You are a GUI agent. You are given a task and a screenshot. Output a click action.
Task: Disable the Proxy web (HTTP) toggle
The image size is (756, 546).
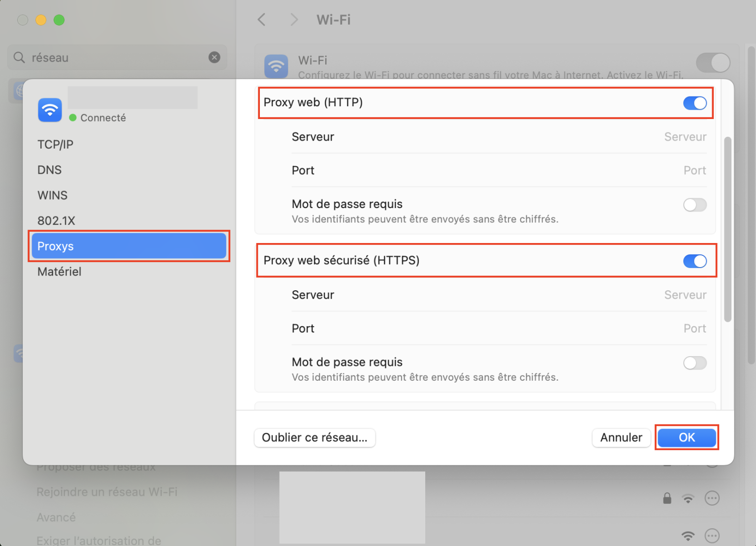coord(695,103)
